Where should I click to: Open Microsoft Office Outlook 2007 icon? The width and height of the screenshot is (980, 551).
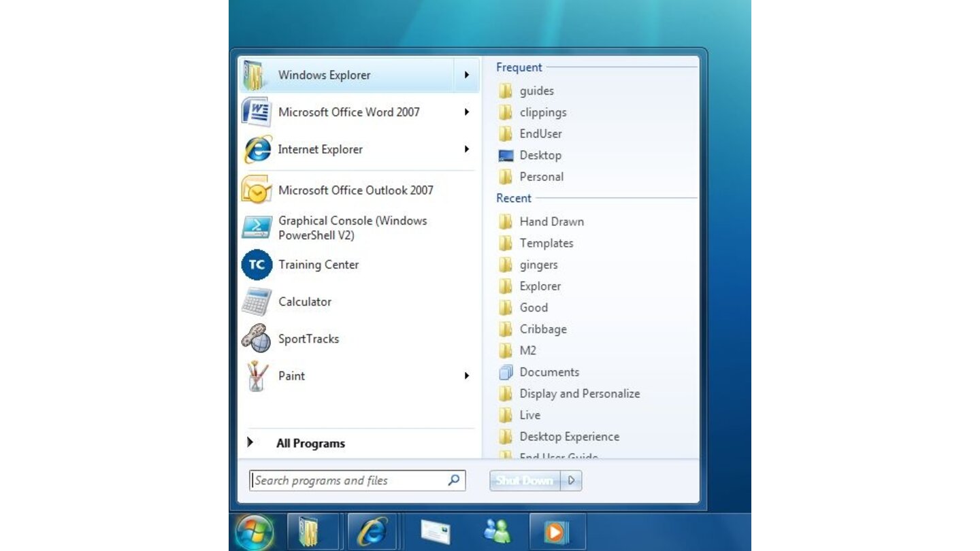[x=257, y=190]
